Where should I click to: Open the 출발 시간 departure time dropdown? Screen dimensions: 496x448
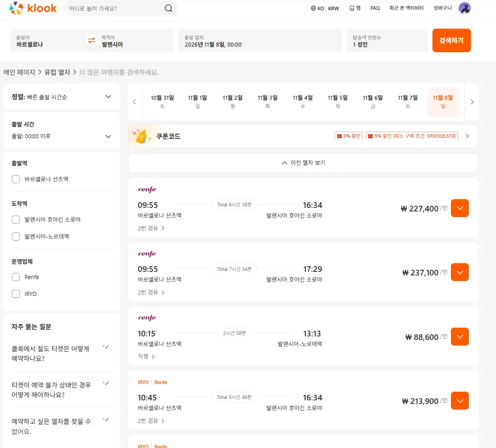(61, 136)
